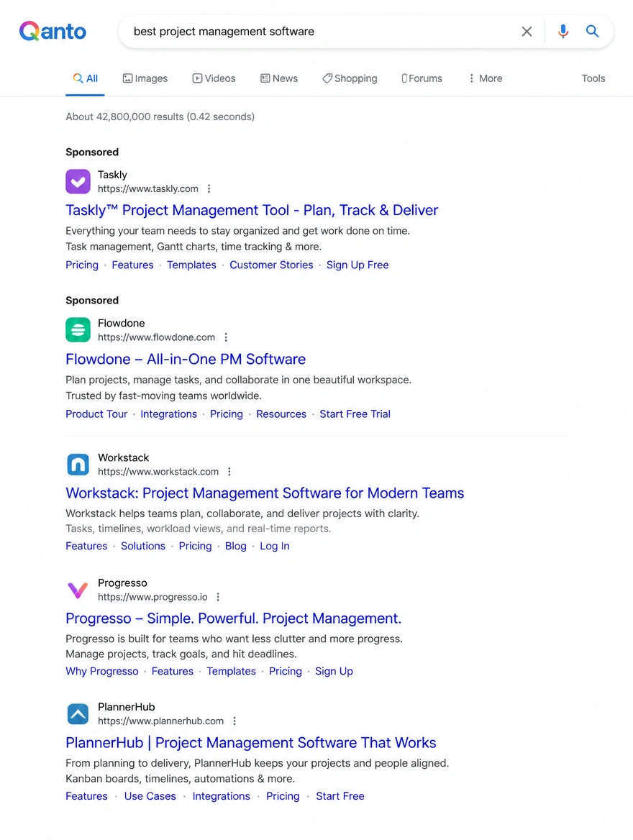This screenshot has width=633, height=840.
Task: Clear the search query with X icon
Action: coord(527,32)
